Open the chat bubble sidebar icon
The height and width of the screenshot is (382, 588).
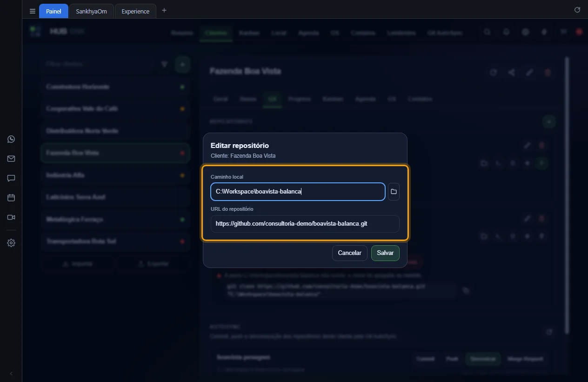pos(11,178)
